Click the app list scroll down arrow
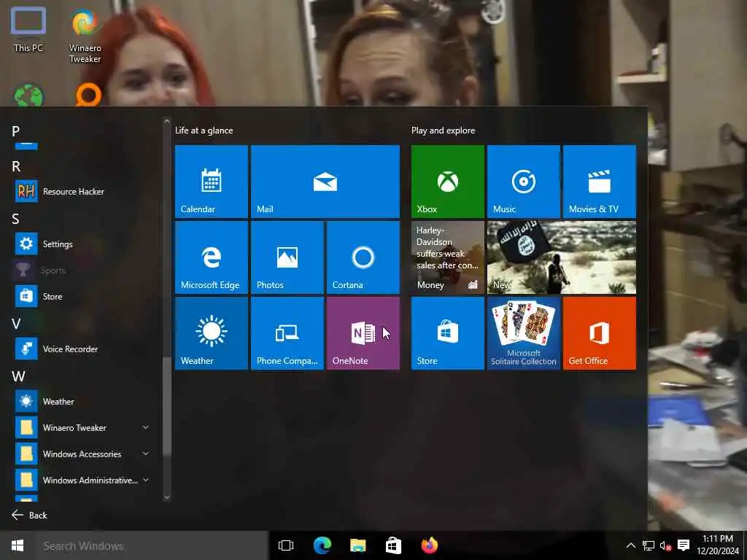The width and height of the screenshot is (747, 560). pyautogui.click(x=167, y=497)
